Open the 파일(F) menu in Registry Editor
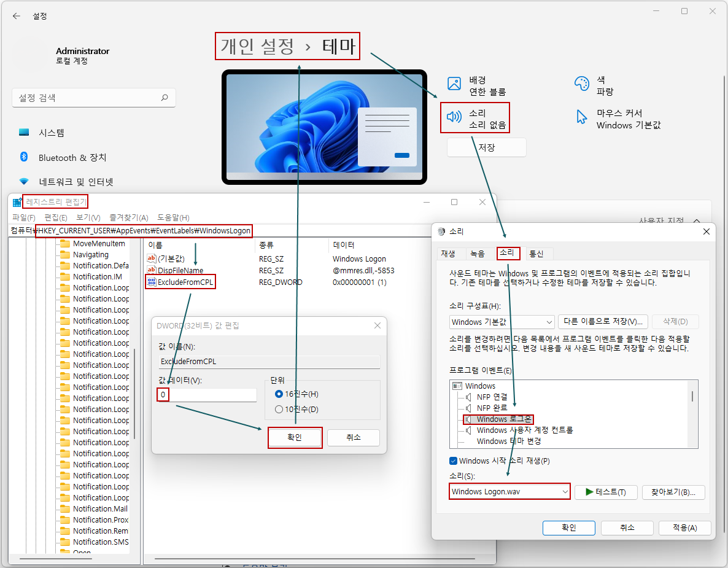 coord(24,217)
